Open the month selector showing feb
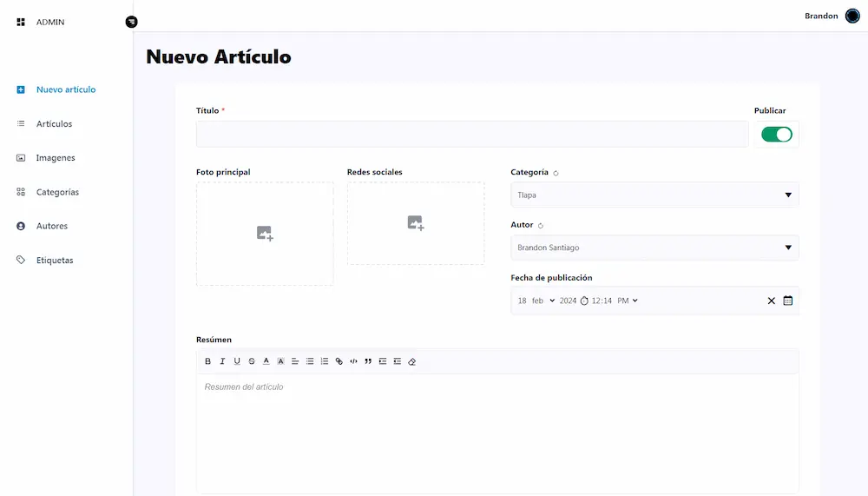Viewport: 868px width, 496px height. coord(543,301)
